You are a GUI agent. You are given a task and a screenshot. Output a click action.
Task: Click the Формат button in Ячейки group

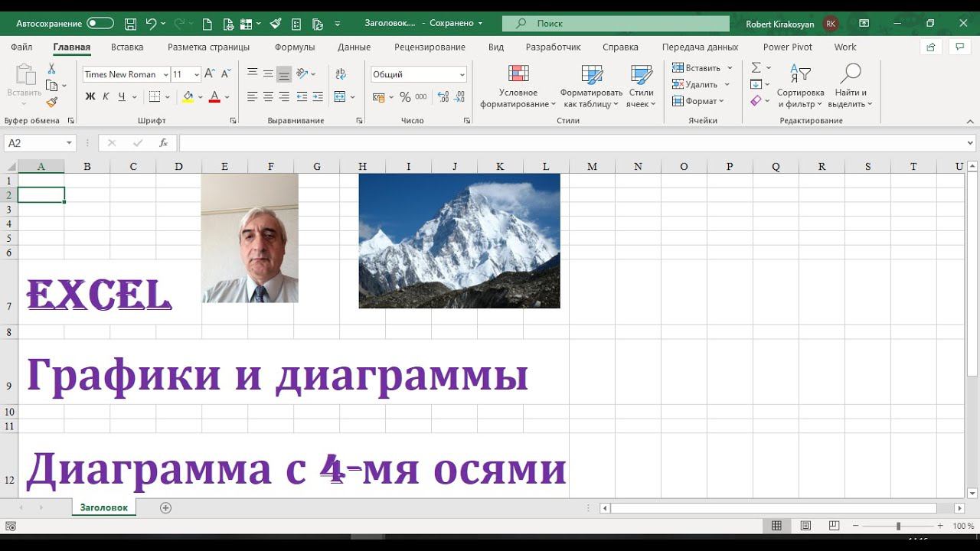[697, 101]
